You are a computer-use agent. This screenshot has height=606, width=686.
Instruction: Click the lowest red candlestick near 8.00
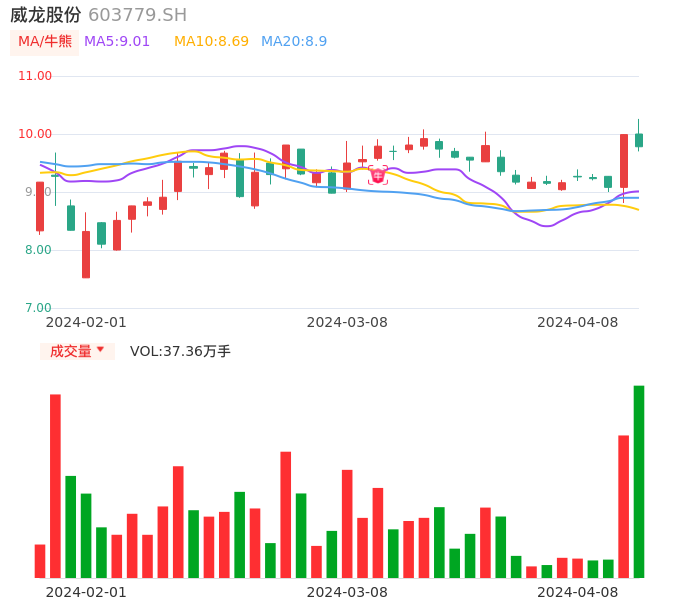(86, 254)
